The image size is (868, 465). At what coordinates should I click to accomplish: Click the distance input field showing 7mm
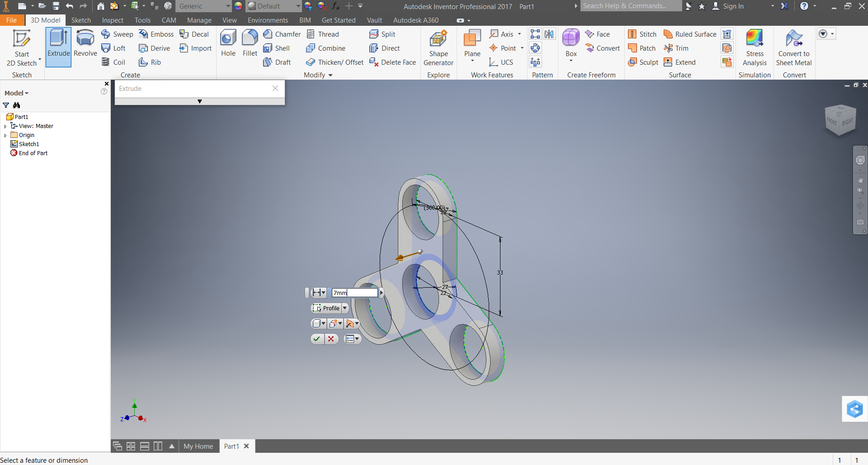pyautogui.click(x=354, y=293)
